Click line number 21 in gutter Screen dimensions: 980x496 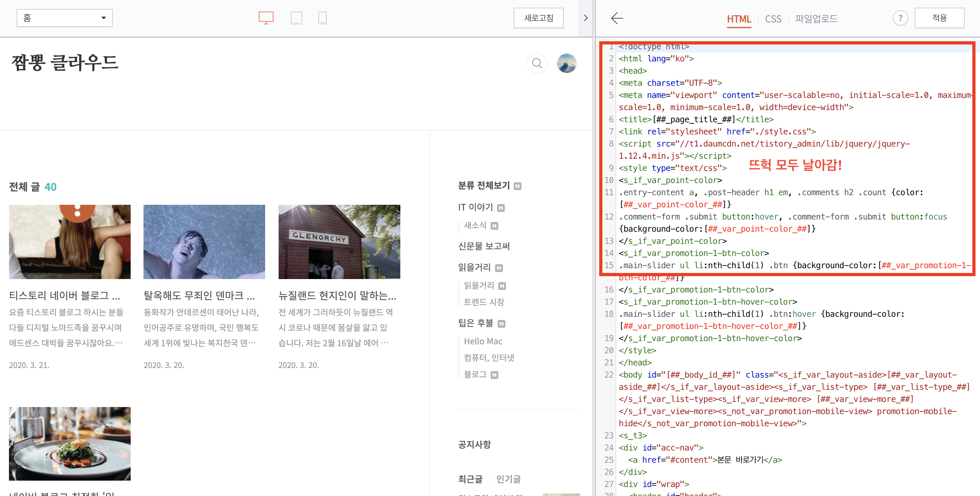(609, 363)
